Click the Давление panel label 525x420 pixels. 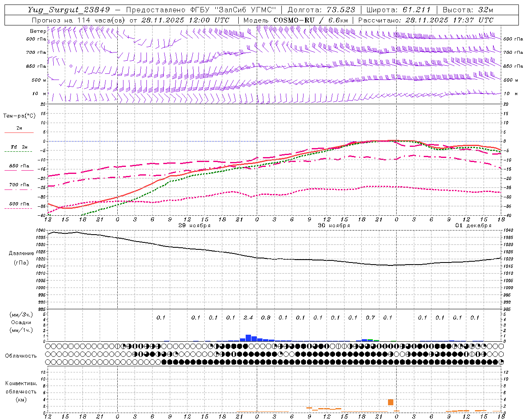(x=21, y=253)
